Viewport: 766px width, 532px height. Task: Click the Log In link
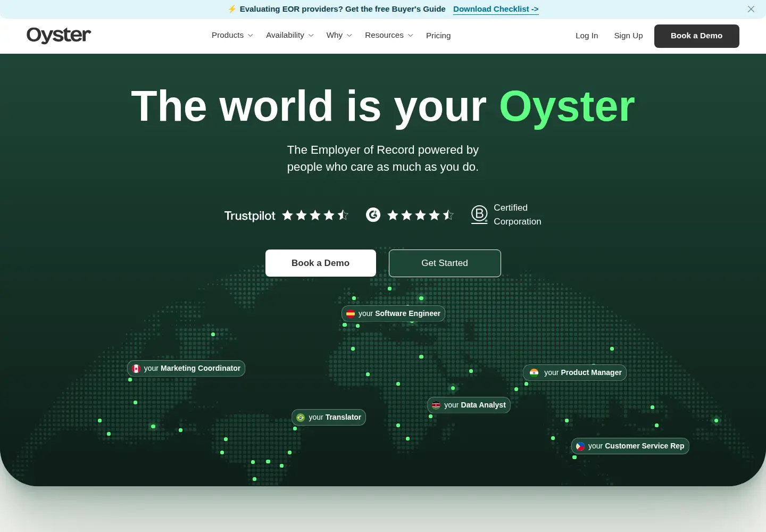click(x=587, y=36)
